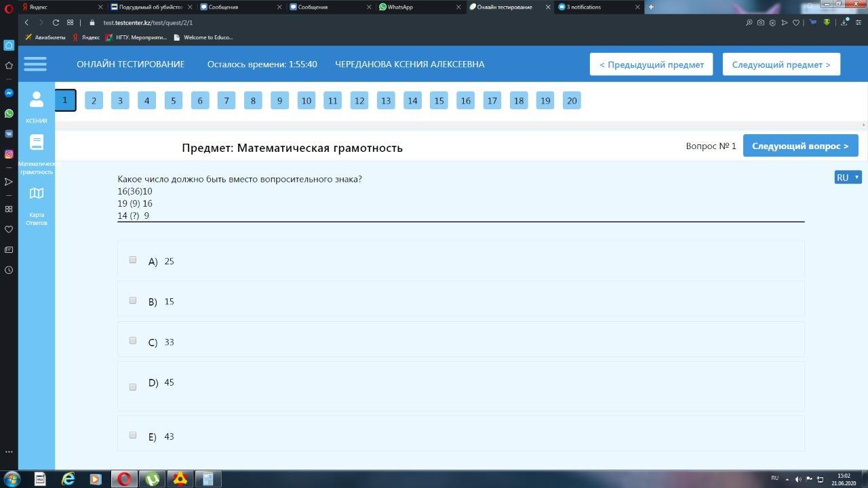Jump to question number 15
Image resolution: width=868 pixels, height=488 pixels.
[x=439, y=100]
